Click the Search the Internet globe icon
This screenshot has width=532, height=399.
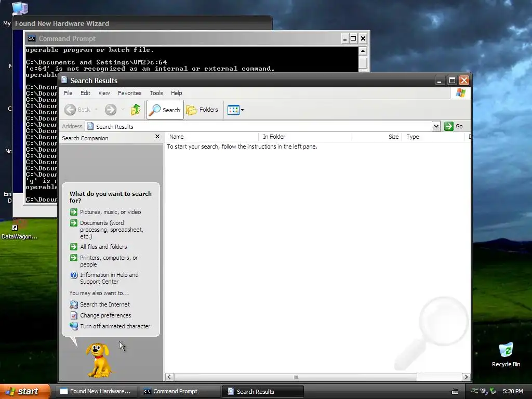pyautogui.click(x=74, y=304)
